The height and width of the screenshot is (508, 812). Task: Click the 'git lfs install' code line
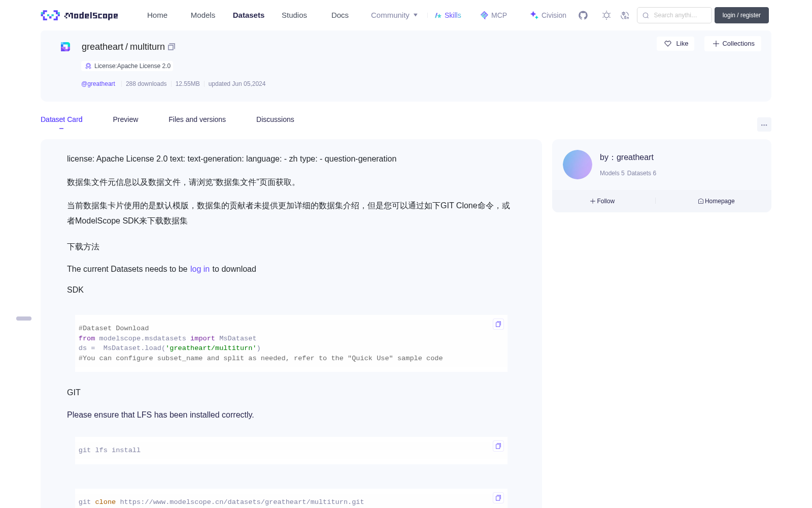click(110, 450)
